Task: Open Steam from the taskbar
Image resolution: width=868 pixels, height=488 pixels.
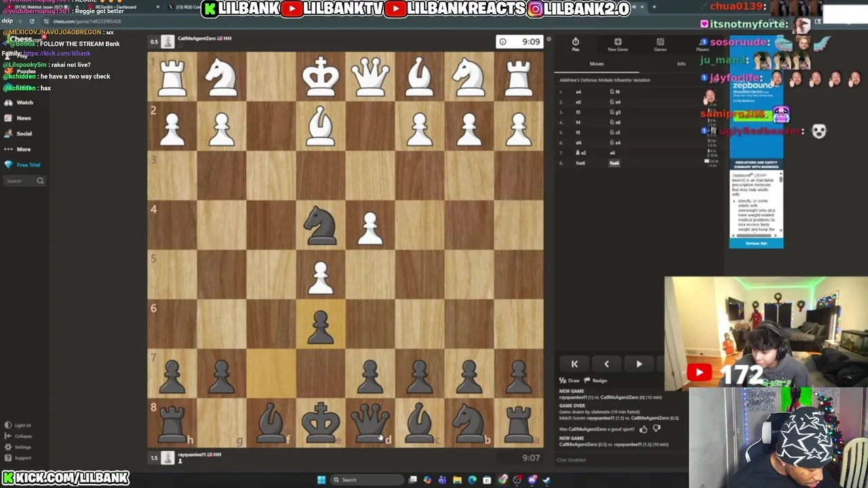Action: click(x=547, y=480)
